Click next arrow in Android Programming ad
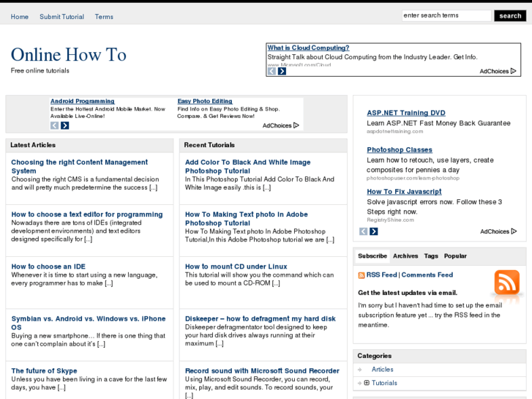This screenshot has width=532, height=399. point(65,126)
